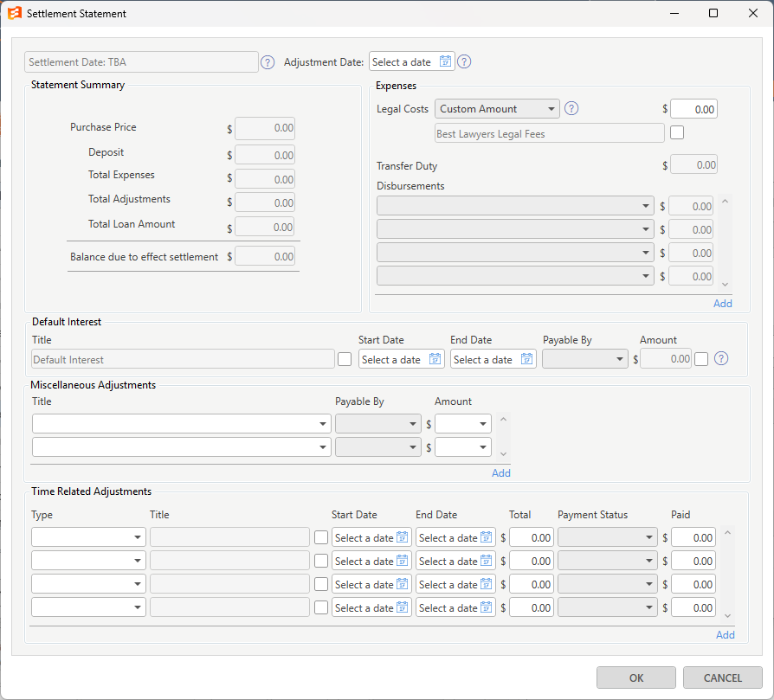Click the Add link under Disbursements

[x=722, y=304]
